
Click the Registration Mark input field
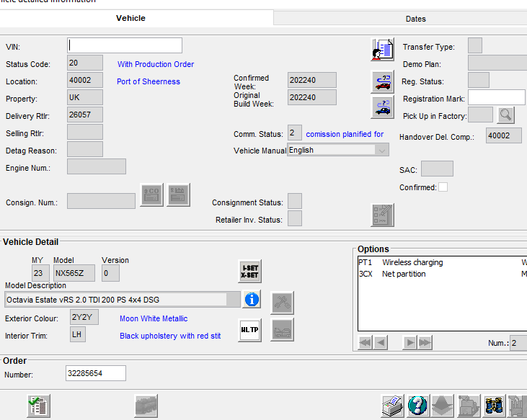[497, 97]
